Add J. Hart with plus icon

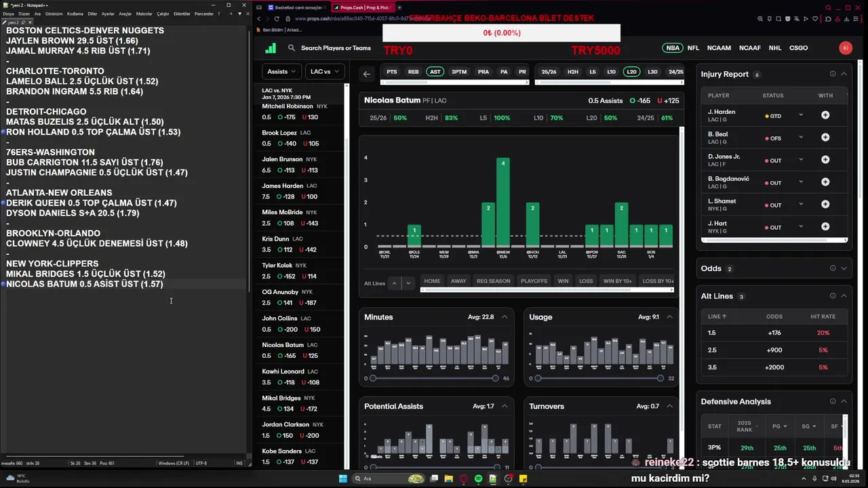[825, 227]
